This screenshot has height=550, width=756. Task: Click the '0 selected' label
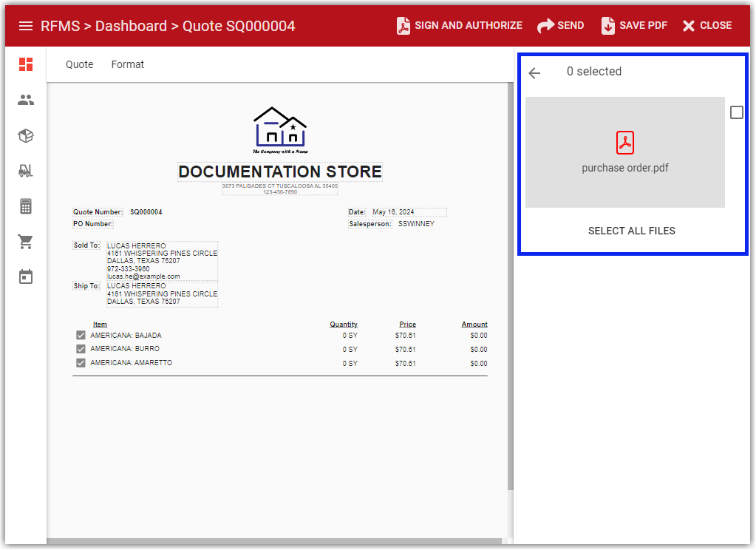594,72
